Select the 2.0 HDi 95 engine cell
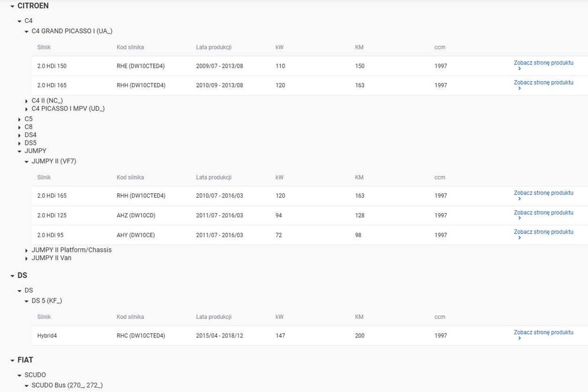The image size is (588, 392). 50,235
